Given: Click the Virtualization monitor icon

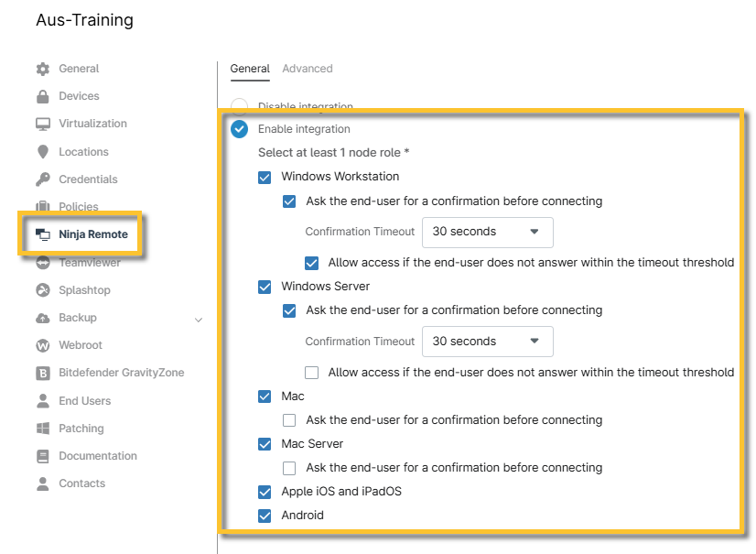Looking at the screenshot, I should (x=42, y=124).
